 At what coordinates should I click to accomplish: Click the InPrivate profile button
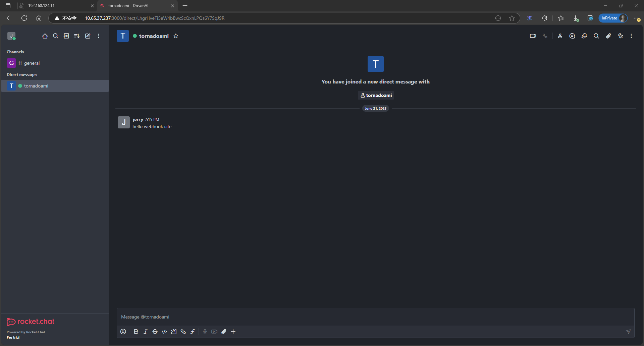[613, 18]
